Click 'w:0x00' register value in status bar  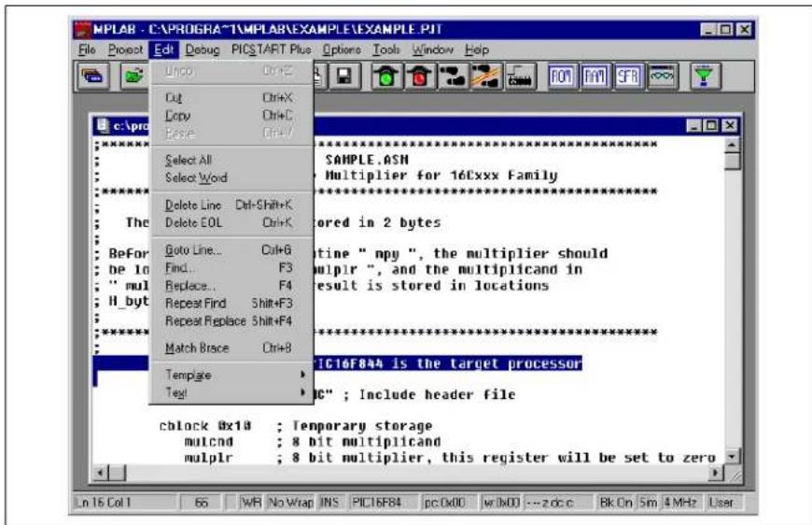[501, 503]
